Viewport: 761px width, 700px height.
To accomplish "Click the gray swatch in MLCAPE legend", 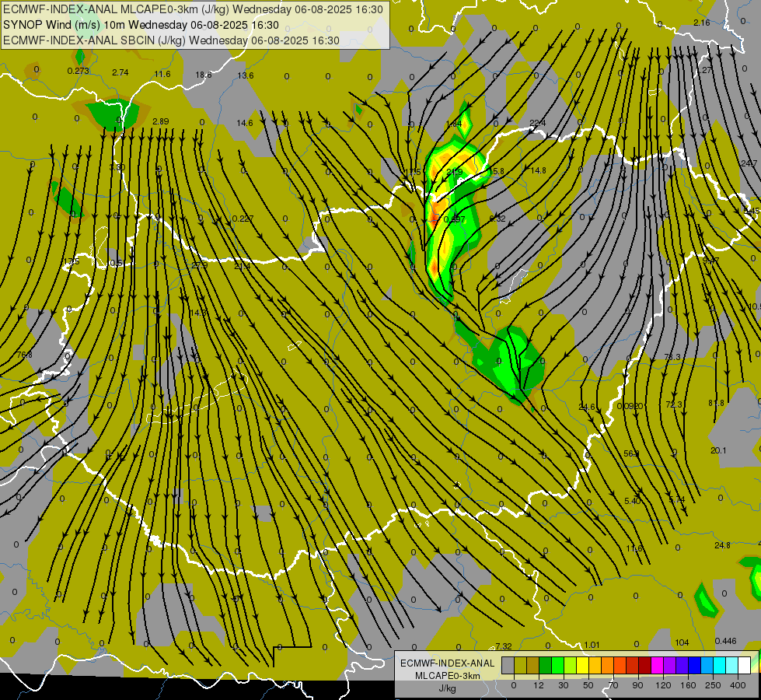I will pyautogui.click(x=508, y=665).
